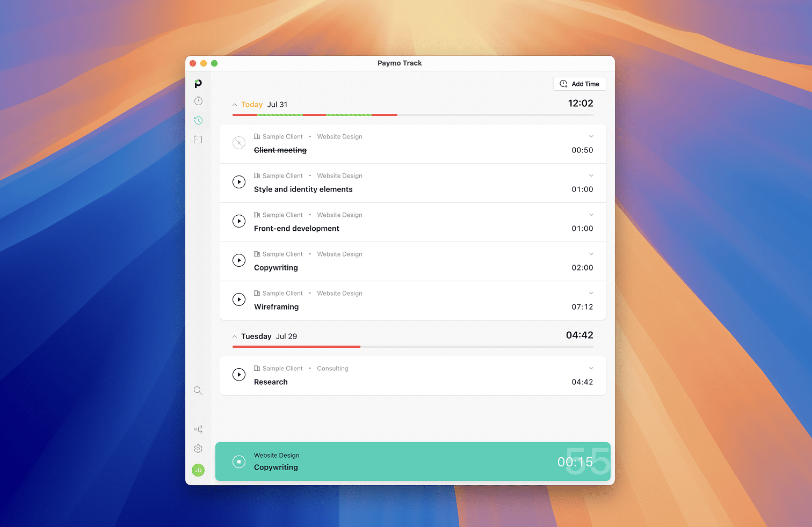Open the stopwatch timer view in sidebar
The height and width of the screenshot is (527, 812).
198,101
